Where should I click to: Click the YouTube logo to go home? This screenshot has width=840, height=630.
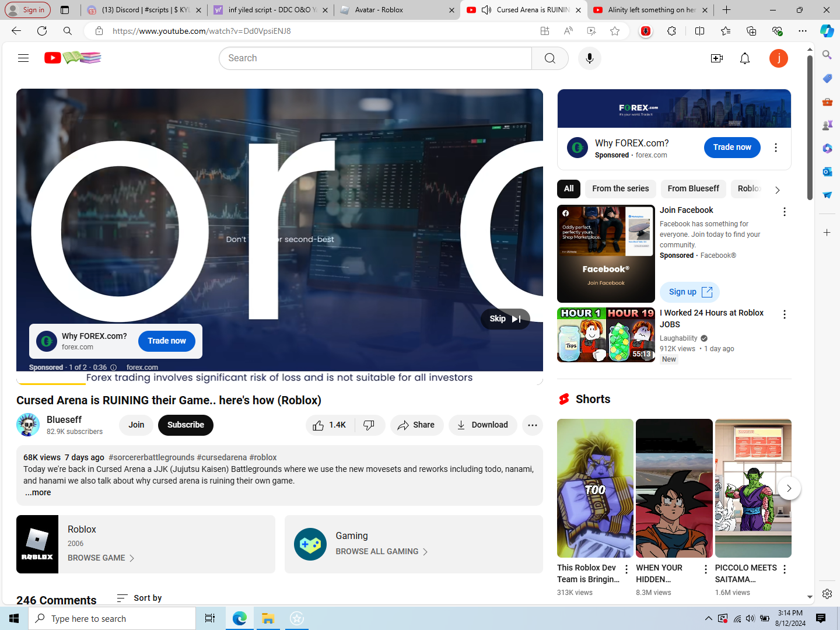73,58
